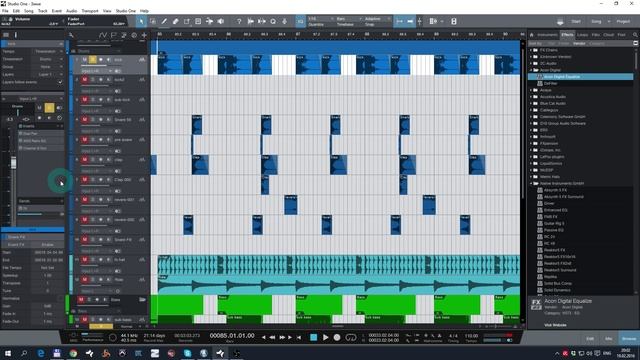Image resolution: width=640 pixels, height=360 pixels.
Task: Click the browser search magnifier icon
Action: coord(635,35)
